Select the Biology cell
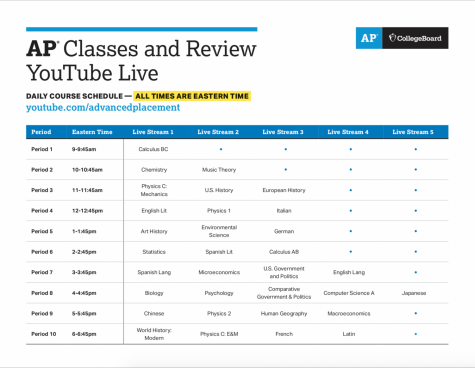This screenshot has width=475, height=368. [x=154, y=293]
